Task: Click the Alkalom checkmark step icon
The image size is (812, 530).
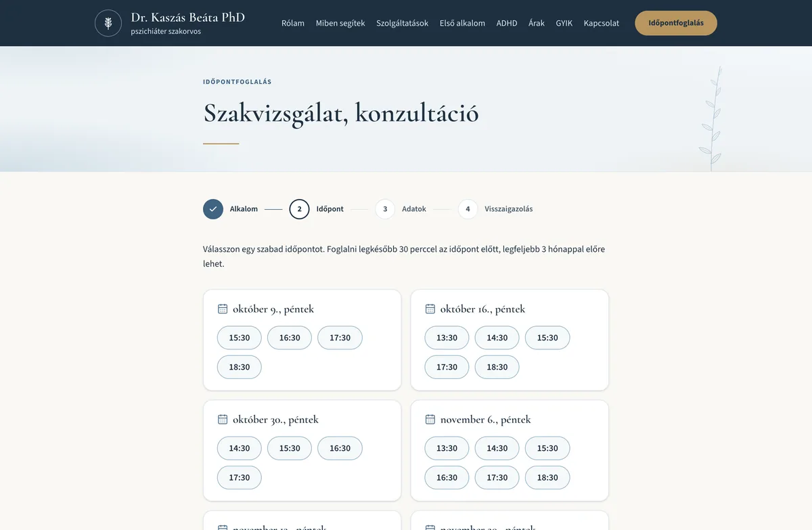Action: tap(213, 209)
